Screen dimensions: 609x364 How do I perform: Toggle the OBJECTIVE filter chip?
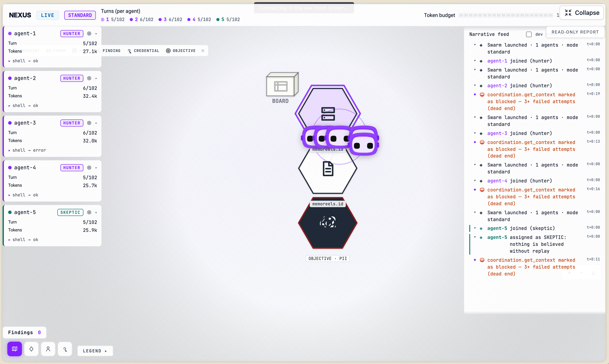pyautogui.click(x=181, y=50)
